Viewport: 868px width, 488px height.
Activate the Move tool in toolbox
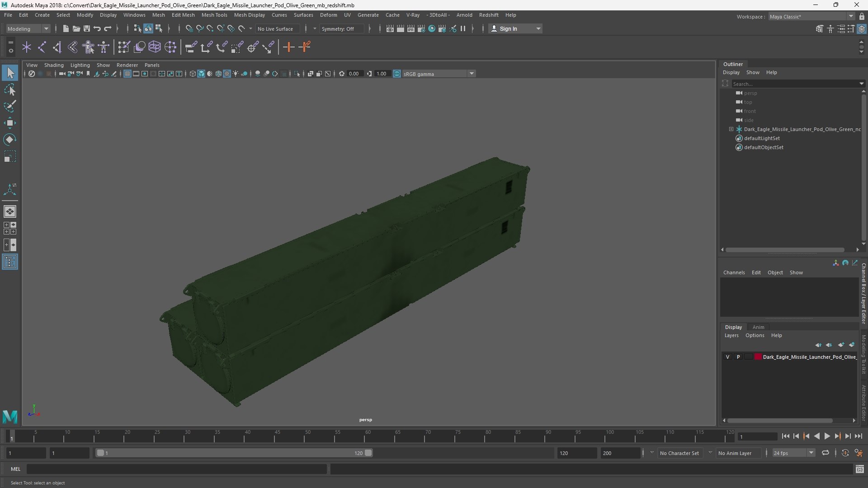pyautogui.click(x=10, y=123)
